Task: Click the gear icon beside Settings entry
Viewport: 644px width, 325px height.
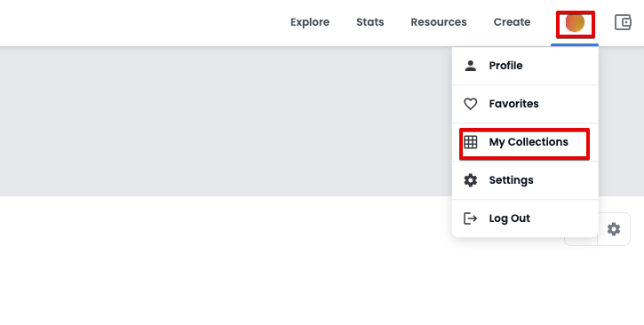Action: (470, 180)
